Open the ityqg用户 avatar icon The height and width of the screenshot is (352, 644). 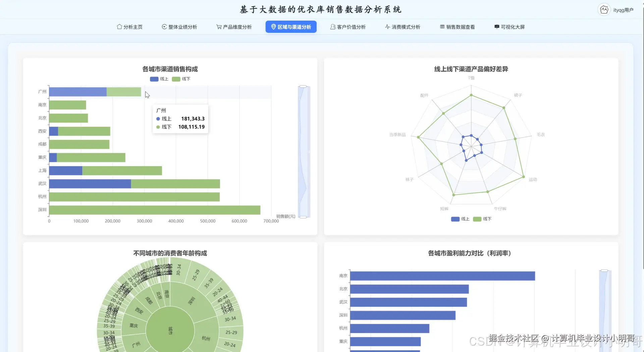[604, 10]
